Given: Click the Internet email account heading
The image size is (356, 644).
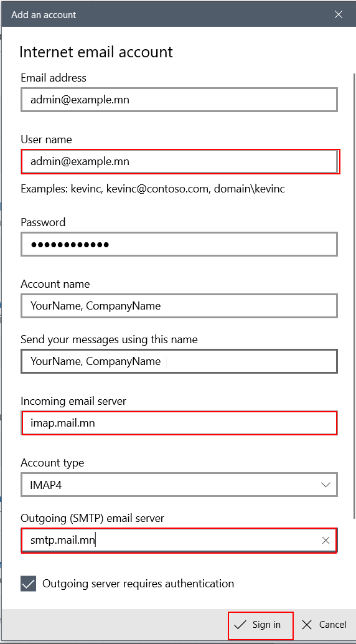Looking at the screenshot, I should [x=96, y=52].
